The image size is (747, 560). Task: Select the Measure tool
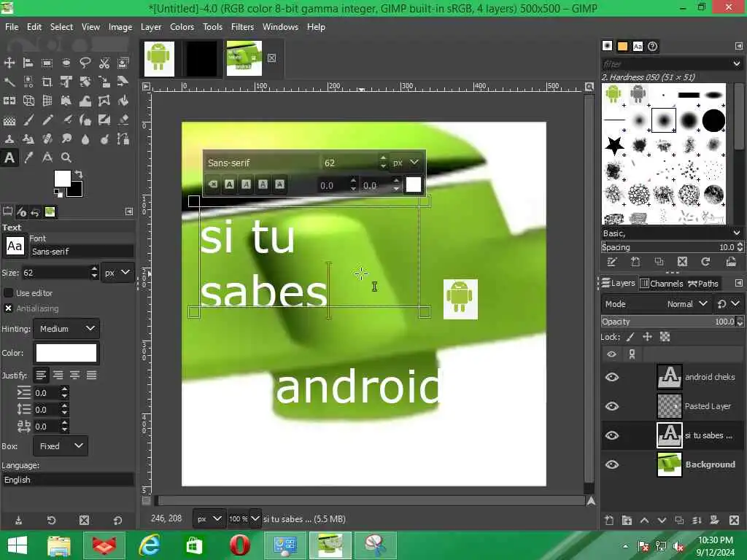pyautogui.click(x=47, y=157)
